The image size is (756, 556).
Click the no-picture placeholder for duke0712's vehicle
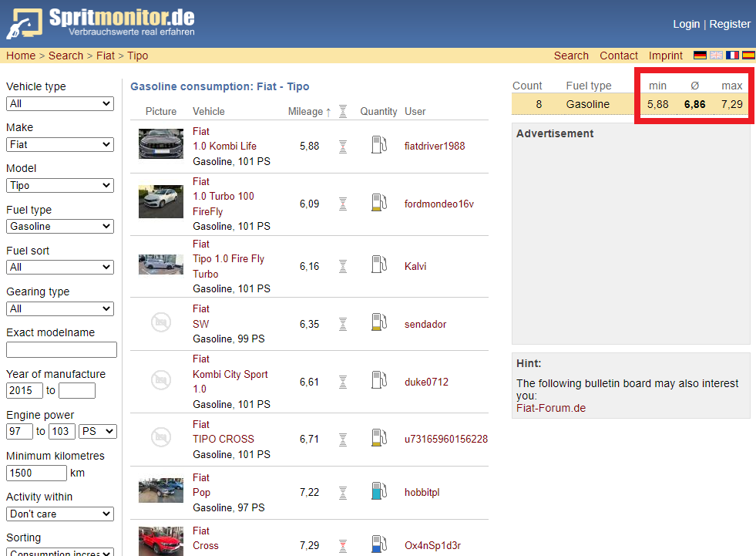(x=161, y=380)
